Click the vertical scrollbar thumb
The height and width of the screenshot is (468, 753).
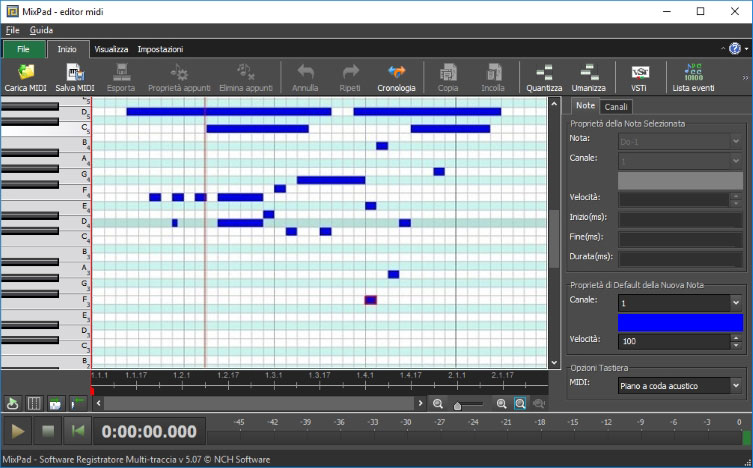click(x=554, y=239)
